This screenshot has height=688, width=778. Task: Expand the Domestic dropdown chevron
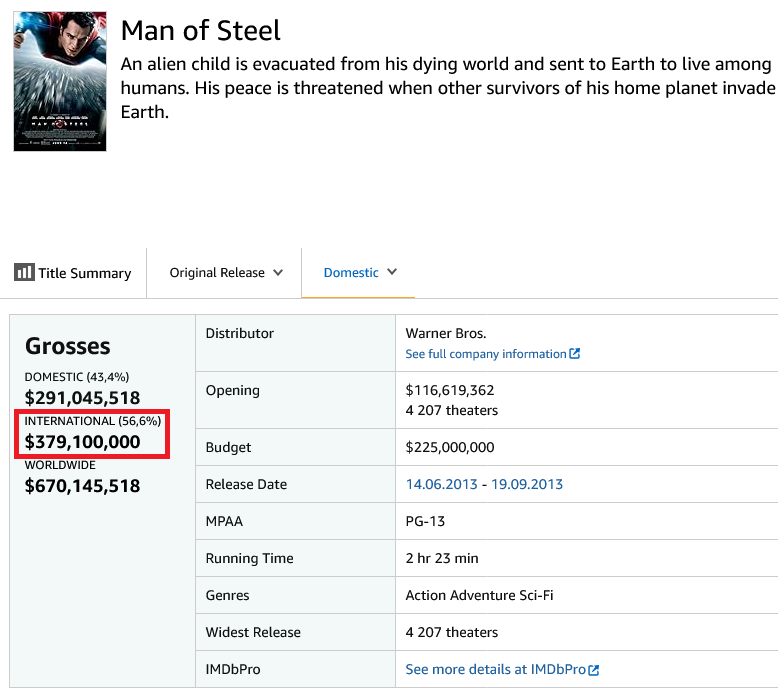click(392, 272)
